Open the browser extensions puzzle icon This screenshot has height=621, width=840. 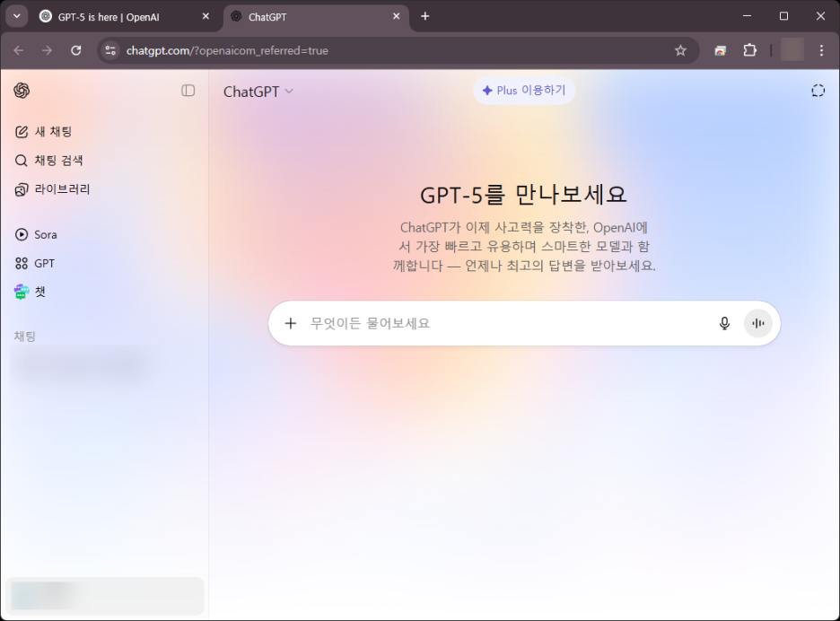750,50
